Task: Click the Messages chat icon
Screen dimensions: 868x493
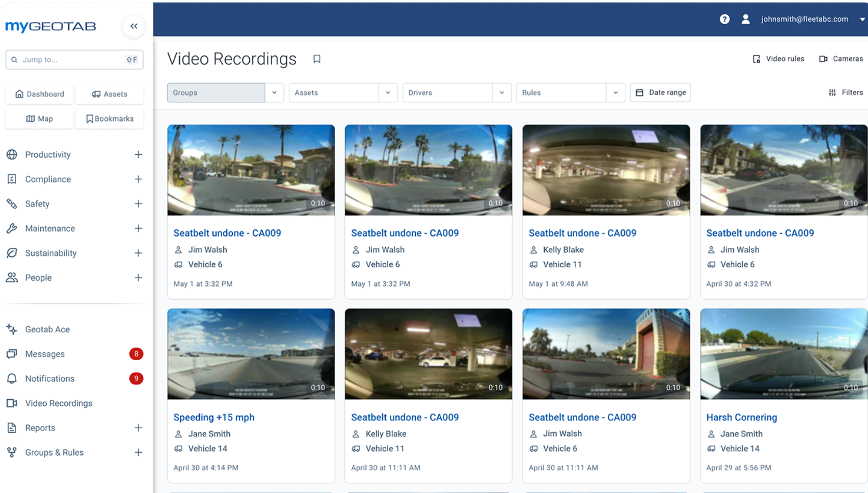Action: point(12,354)
